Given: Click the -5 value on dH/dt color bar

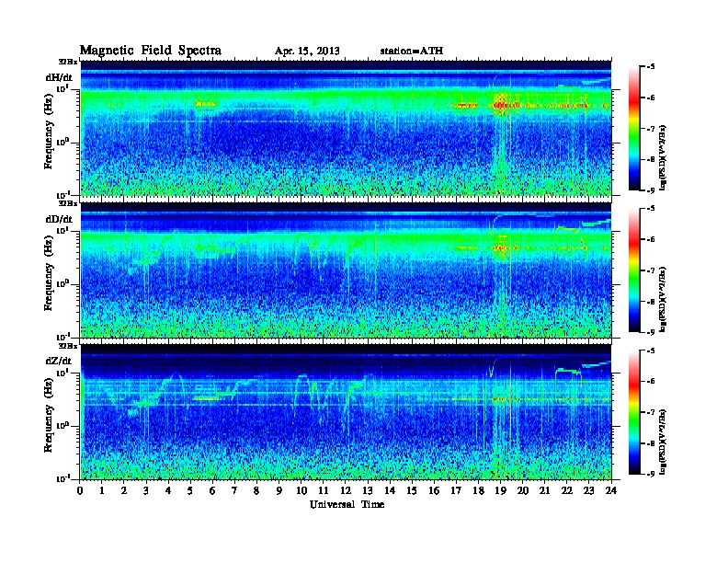Looking at the screenshot, I should point(651,67).
